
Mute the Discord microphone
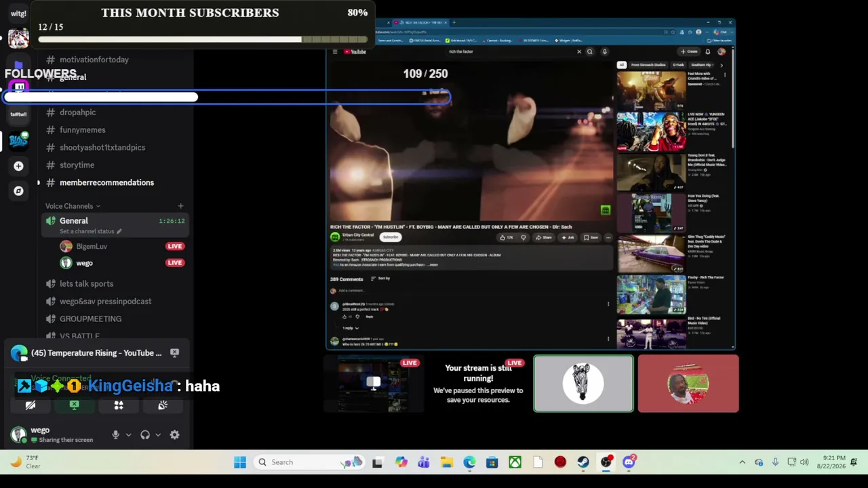115,435
